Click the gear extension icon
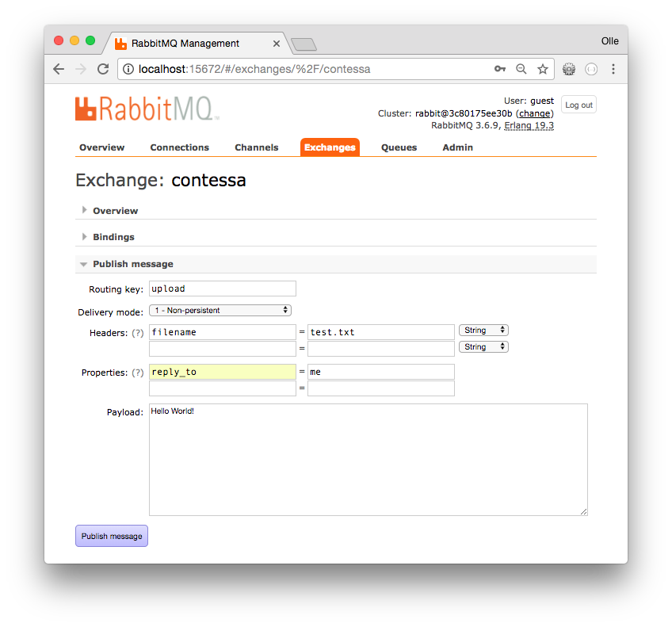Viewport: 672px width, 627px height. pyautogui.click(x=569, y=69)
